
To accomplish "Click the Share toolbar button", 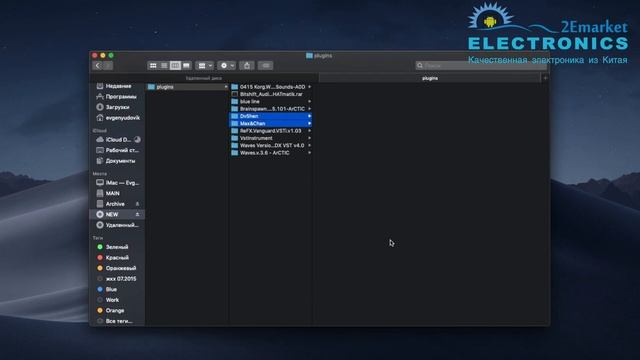I will 247,66.
